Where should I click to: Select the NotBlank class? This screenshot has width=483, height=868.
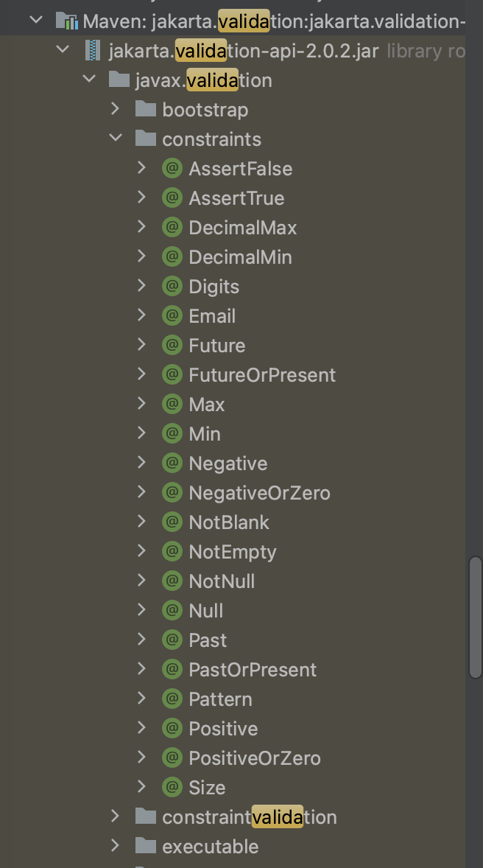pos(229,522)
